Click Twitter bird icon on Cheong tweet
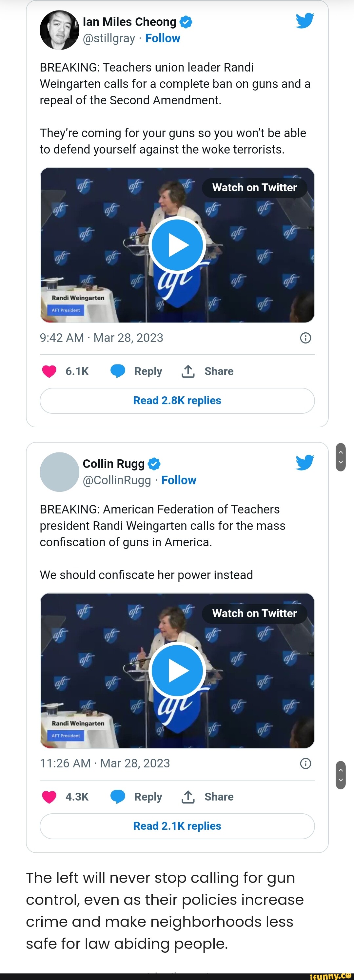The width and height of the screenshot is (354, 980). coord(305,21)
